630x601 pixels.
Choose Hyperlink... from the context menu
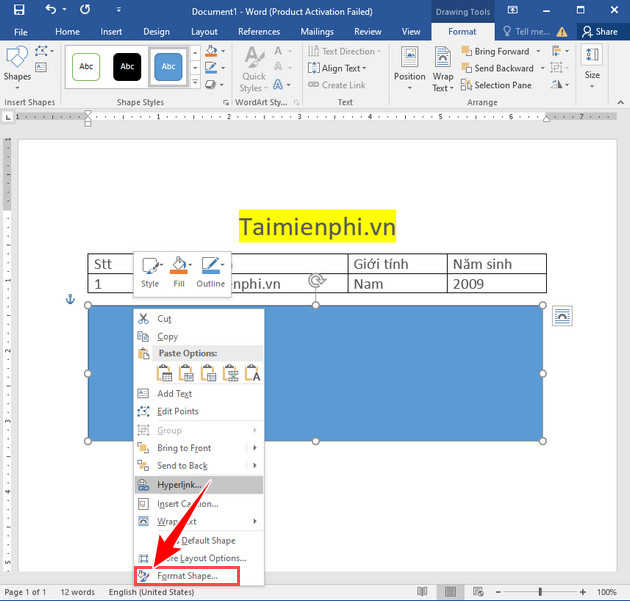(199, 485)
